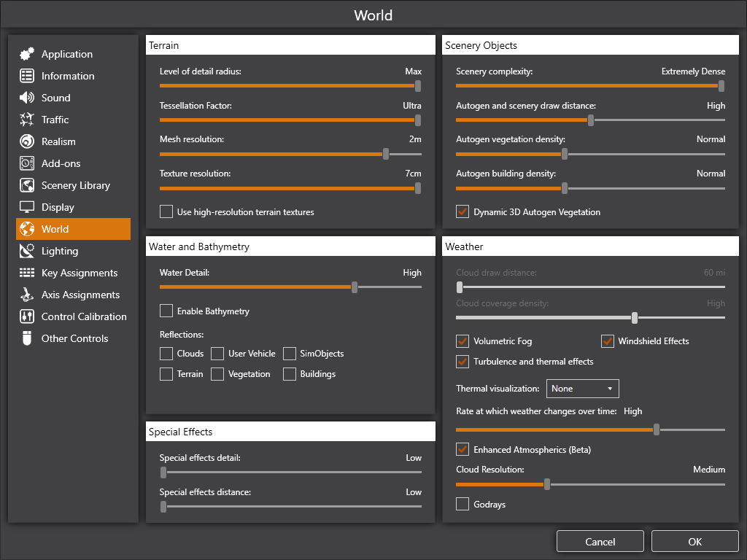Turn on the Godrays checkbox
The height and width of the screenshot is (560, 747).
click(462, 505)
